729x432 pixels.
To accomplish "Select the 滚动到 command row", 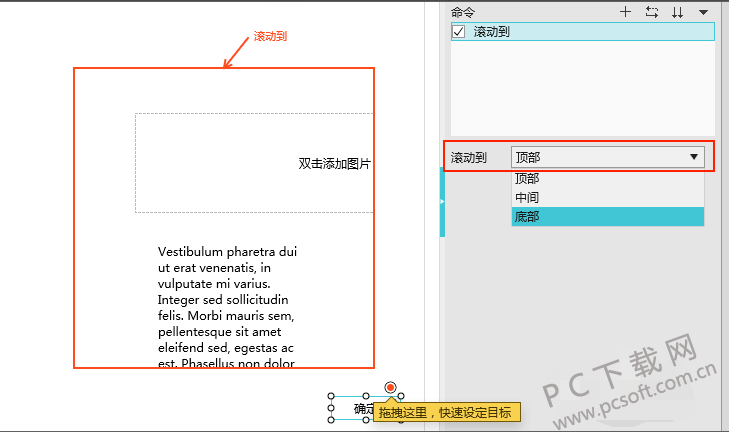I will pos(583,32).
